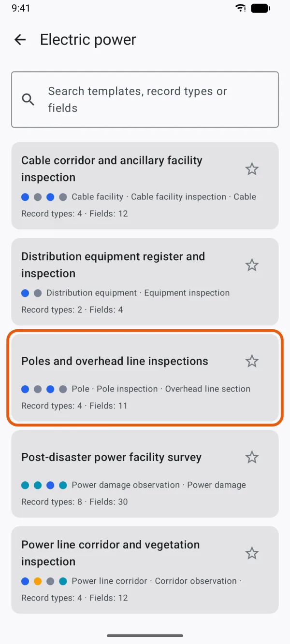Star the Cable corridor inspection template
Screen dimensions: 290x644
[x=252, y=169]
